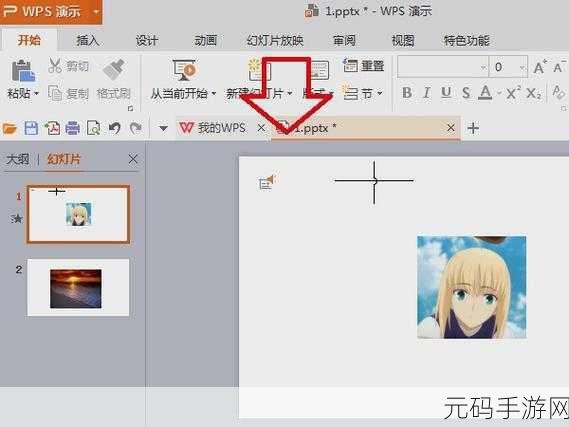Select the 格式刷 format painter brush
Viewport: 569px width, 427px height.
point(114,69)
